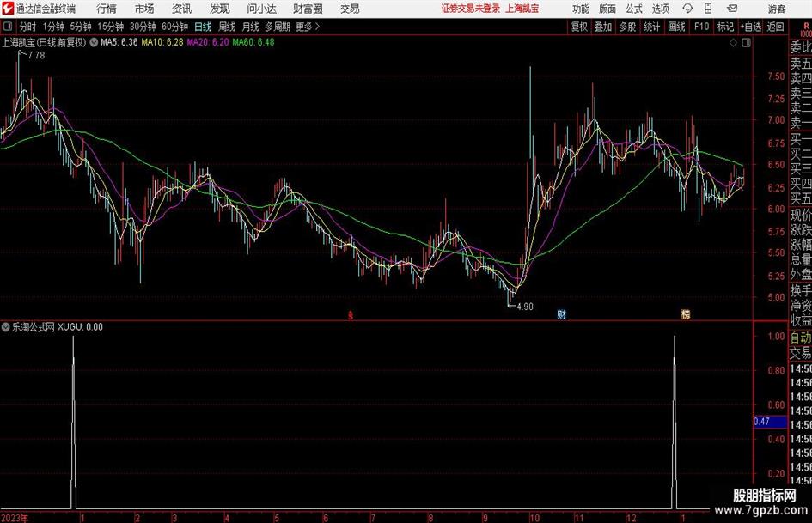Click the 证券交易未登录 login link
Image resolution: width=812 pixels, height=523 pixels.
(x=471, y=9)
